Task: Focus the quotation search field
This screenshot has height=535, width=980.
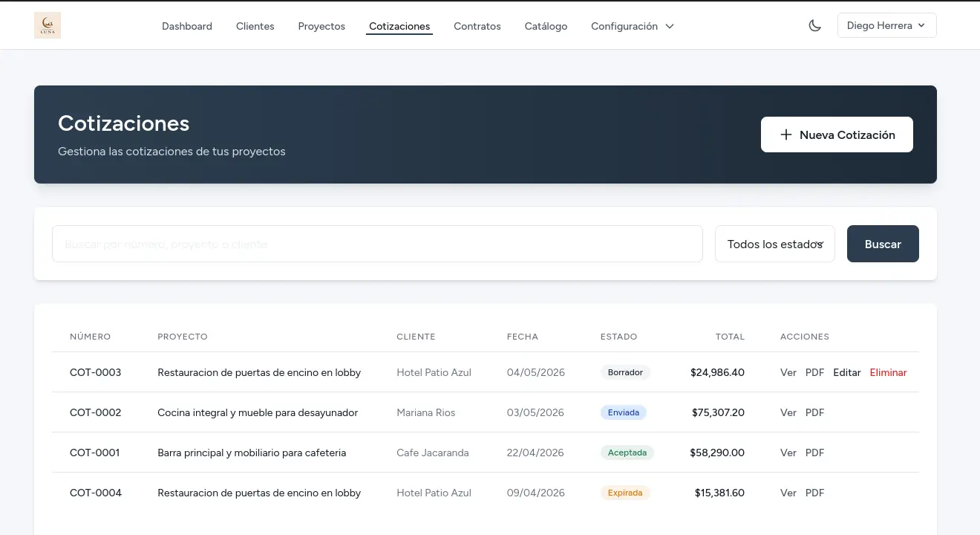Action: click(x=377, y=244)
